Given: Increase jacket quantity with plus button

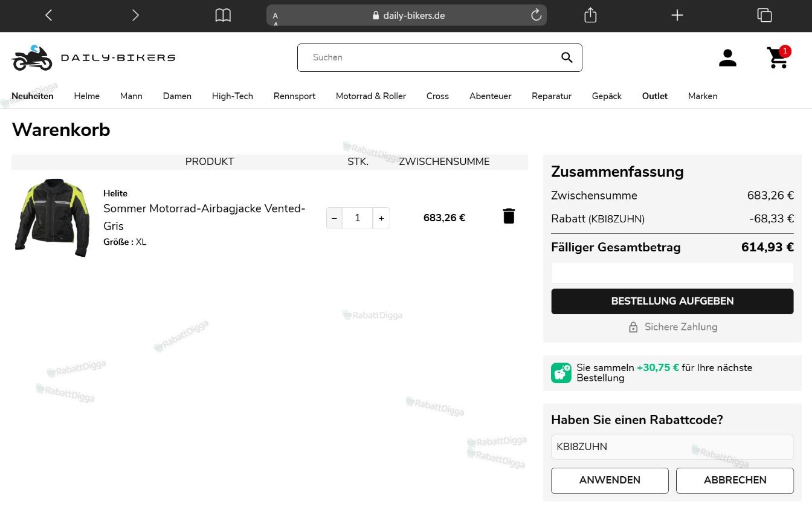Looking at the screenshot, I should coord(381,218).
